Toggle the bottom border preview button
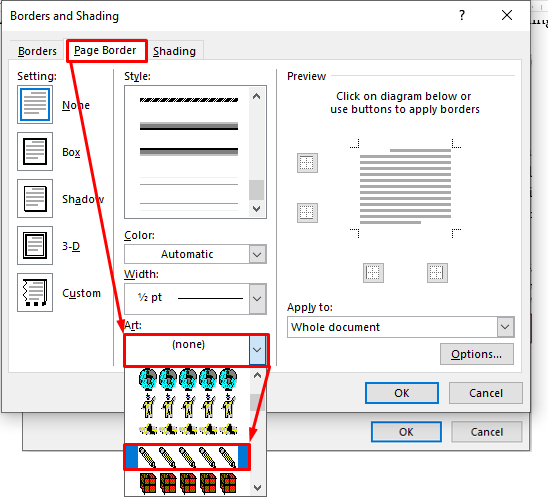548x501 pixels. [x=307, y=213]
